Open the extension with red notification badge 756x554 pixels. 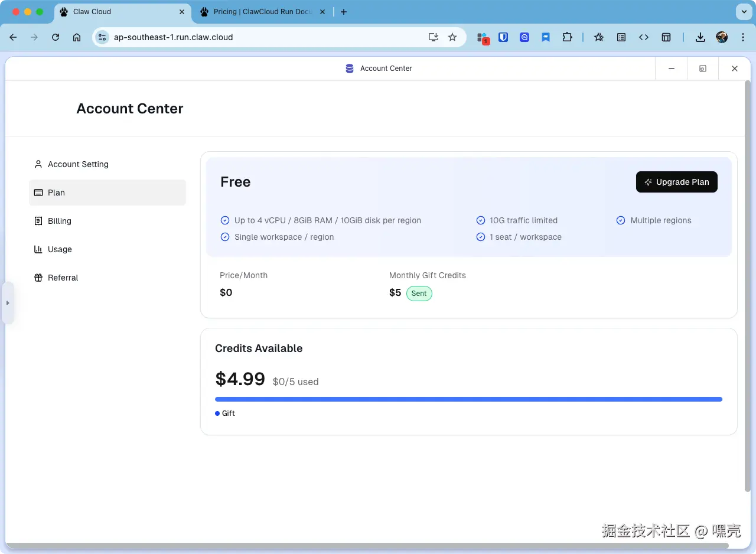tap(483, 38)
